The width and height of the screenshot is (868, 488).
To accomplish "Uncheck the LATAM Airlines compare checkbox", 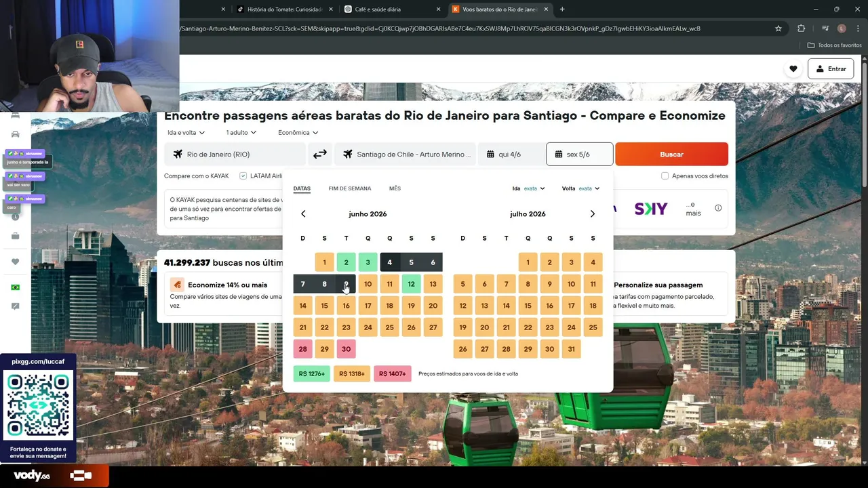I will click(243, 176).
